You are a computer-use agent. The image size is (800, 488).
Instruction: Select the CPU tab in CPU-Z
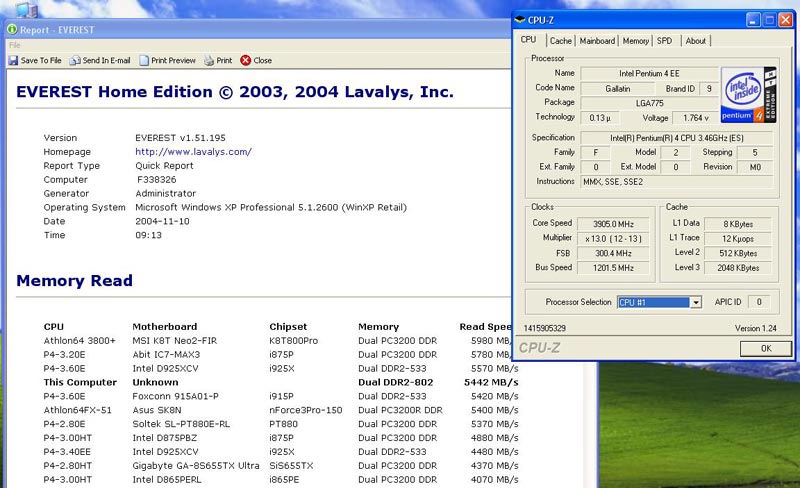(529, 40)
